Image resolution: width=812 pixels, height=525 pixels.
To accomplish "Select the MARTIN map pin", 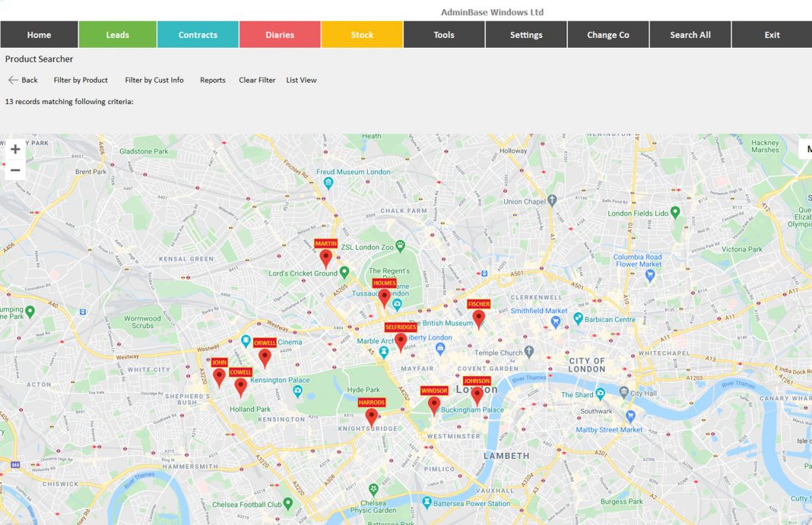I will 325,258.
